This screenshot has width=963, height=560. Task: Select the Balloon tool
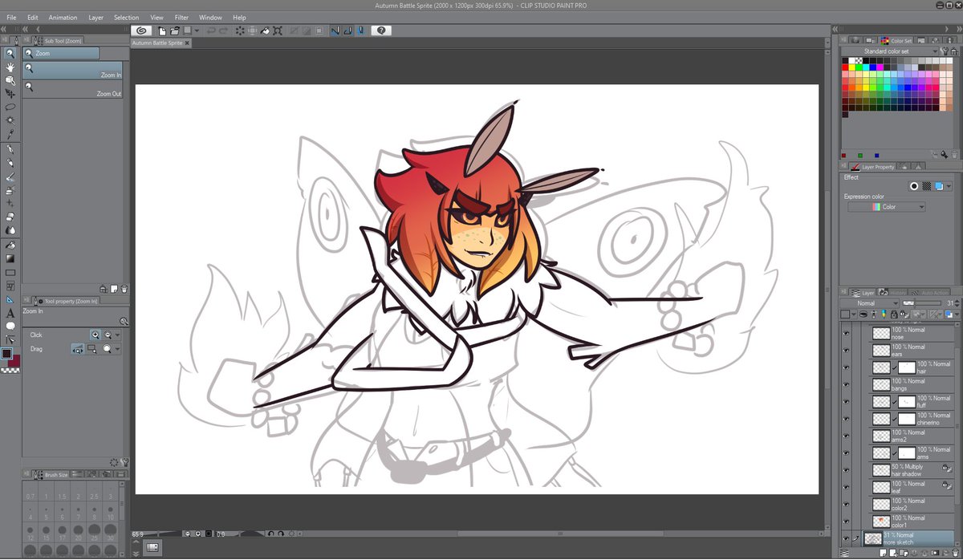(10, 326)
